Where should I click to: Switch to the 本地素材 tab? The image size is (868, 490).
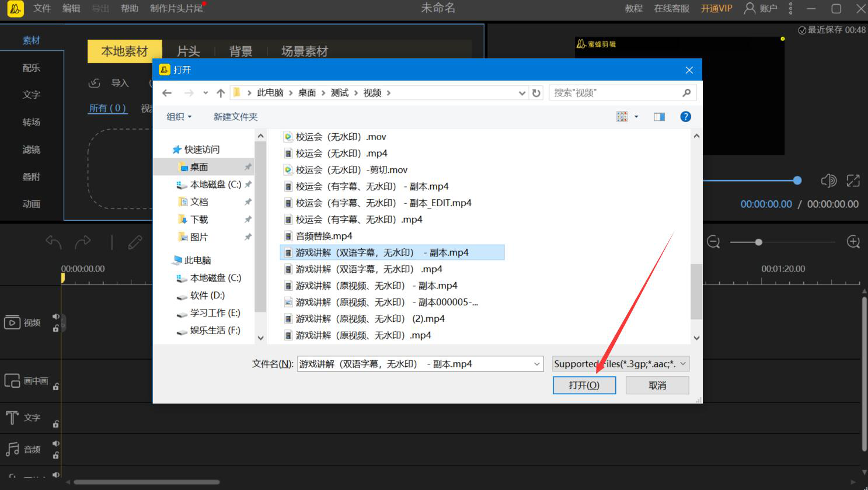124,51
